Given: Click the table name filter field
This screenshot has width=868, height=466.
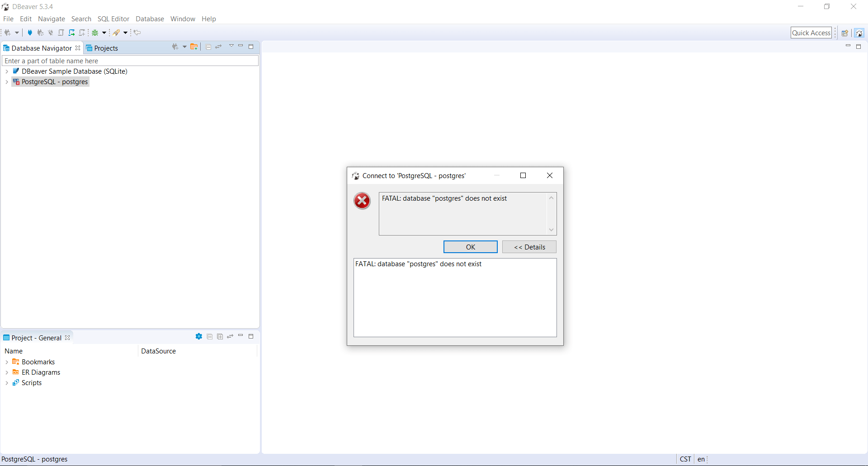Looking at the screenshot, I should [x=130, y=61].
